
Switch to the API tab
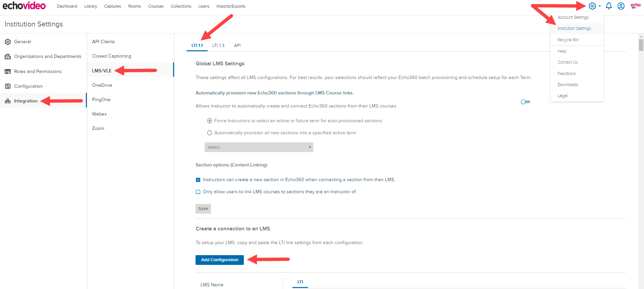[237, 46]
